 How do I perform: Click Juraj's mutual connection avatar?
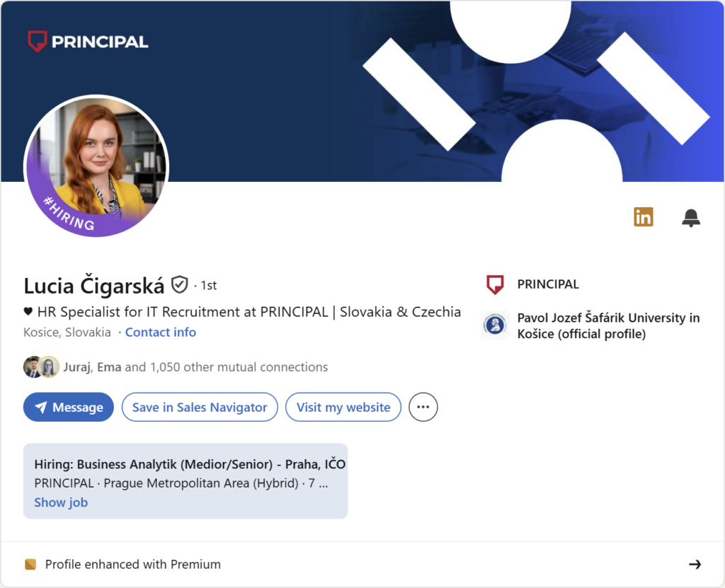31,367
